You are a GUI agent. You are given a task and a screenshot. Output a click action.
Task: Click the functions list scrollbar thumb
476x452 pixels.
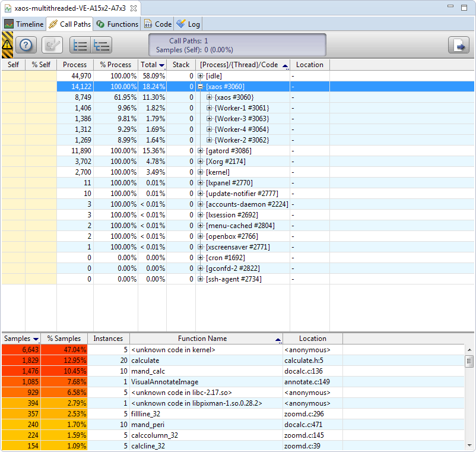[469, 361]
